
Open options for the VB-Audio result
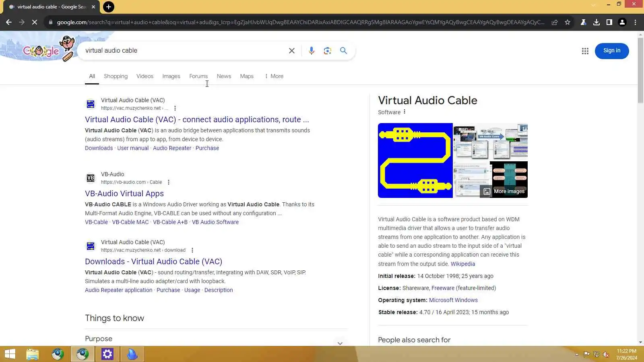click(169, 182)
